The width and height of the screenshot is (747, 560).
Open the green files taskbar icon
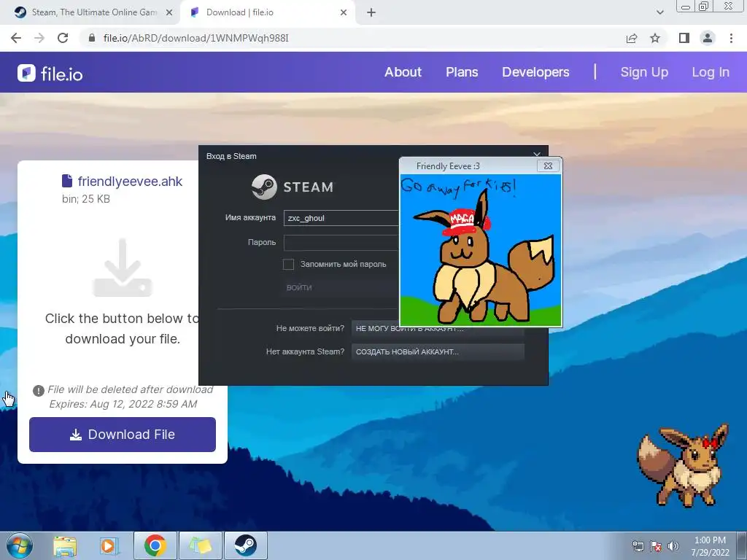[200, 545]
